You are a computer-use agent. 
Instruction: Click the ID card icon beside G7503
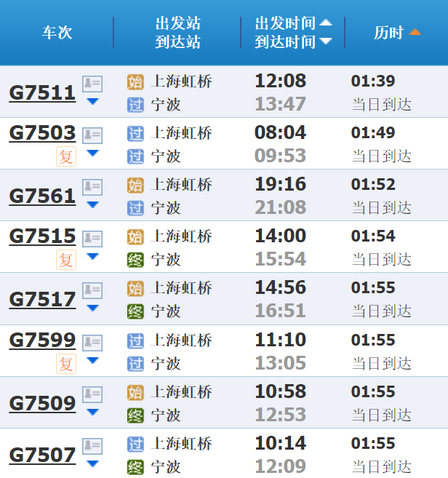[92, 135]
